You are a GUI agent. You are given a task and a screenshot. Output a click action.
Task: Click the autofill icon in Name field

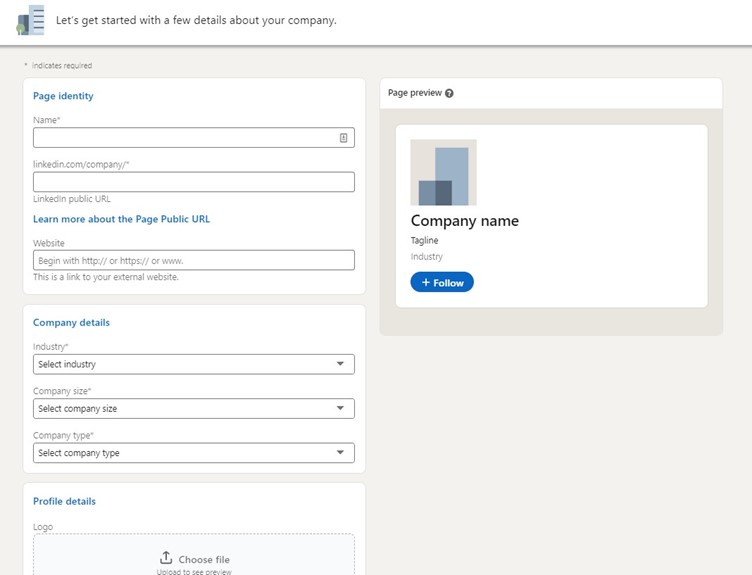(343, 138)
